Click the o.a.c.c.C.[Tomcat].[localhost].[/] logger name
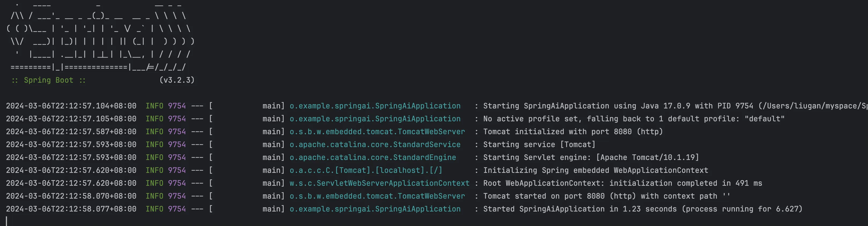 click(x=366, y=170)
